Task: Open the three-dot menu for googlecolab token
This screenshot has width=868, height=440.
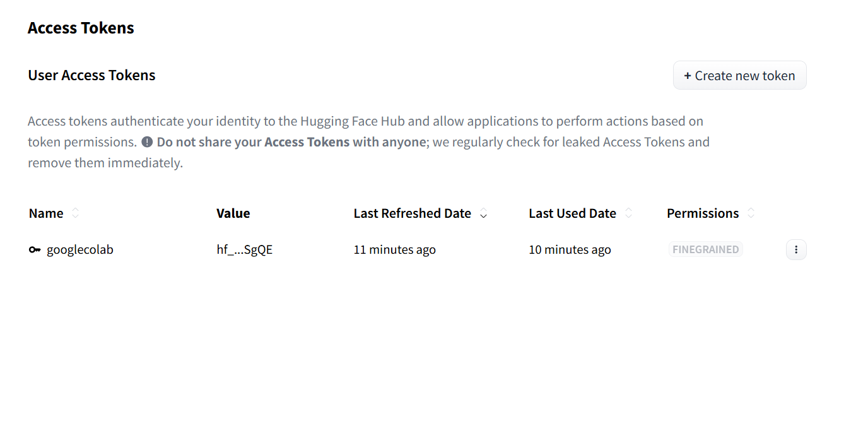Action: 796,250
